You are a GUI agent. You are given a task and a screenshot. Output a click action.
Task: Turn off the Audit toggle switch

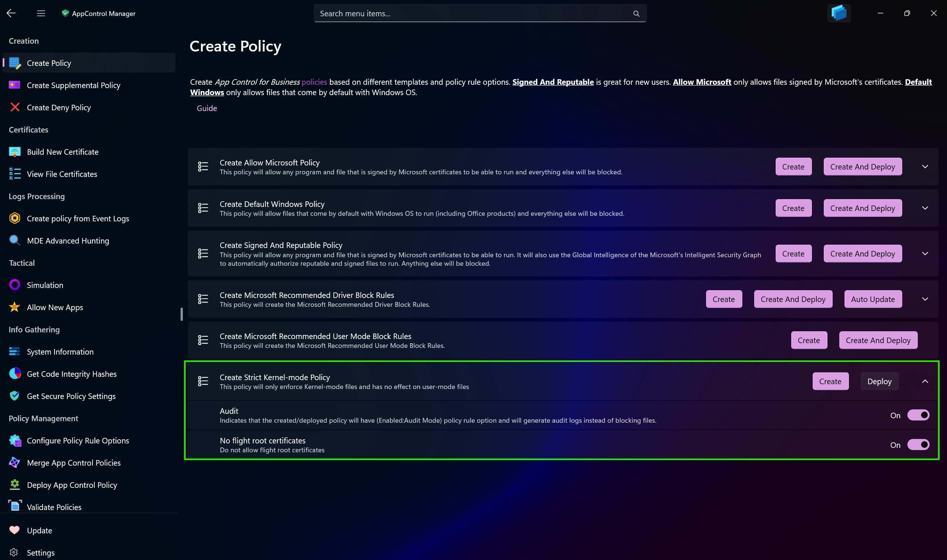(x=918, y=415)
